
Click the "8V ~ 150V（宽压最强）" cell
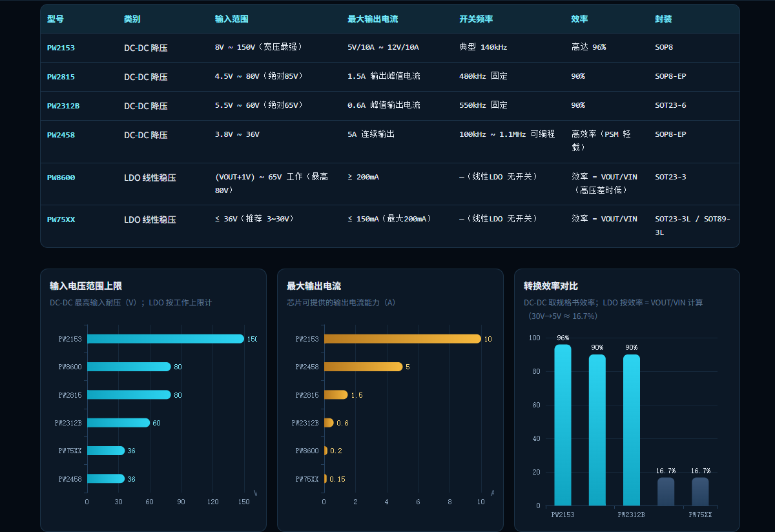[x=260, y=47]
